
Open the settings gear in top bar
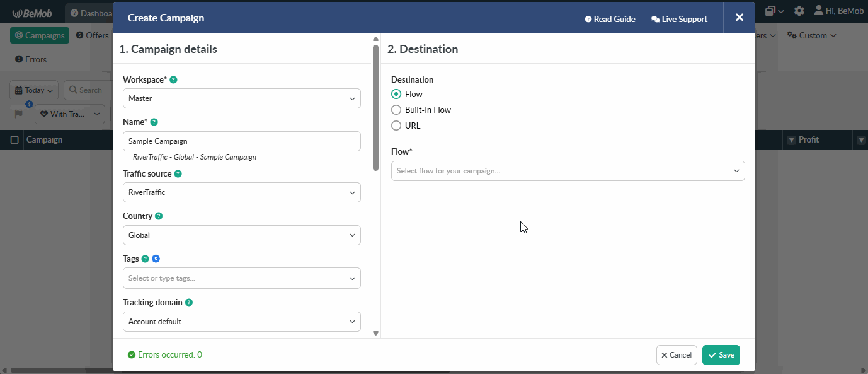coord(799,11)
